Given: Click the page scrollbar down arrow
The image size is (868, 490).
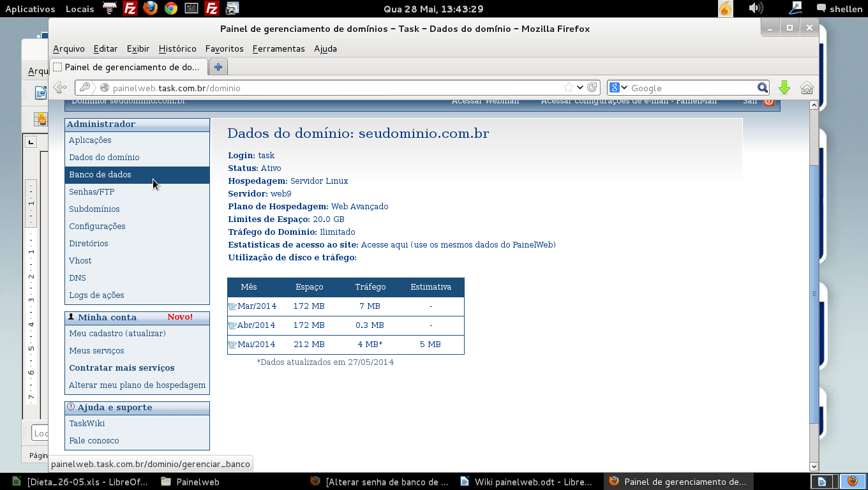Looking at the screenshot, I should [814, 466].
